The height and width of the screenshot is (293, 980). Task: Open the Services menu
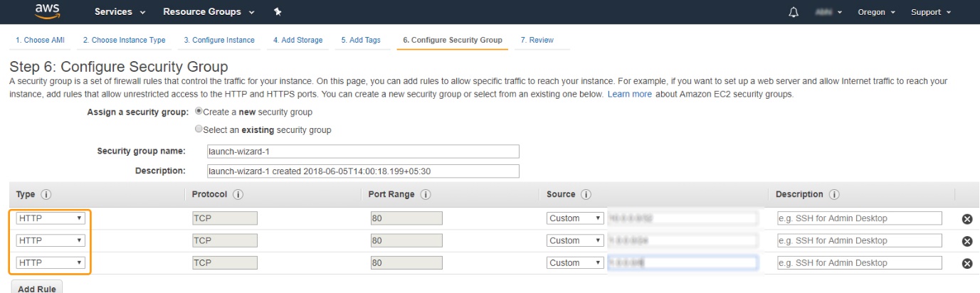tap(120, 12)
